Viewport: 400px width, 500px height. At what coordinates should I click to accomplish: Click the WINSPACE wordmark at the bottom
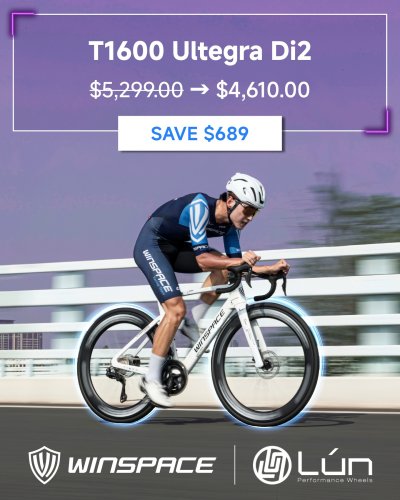click(142, 465)
